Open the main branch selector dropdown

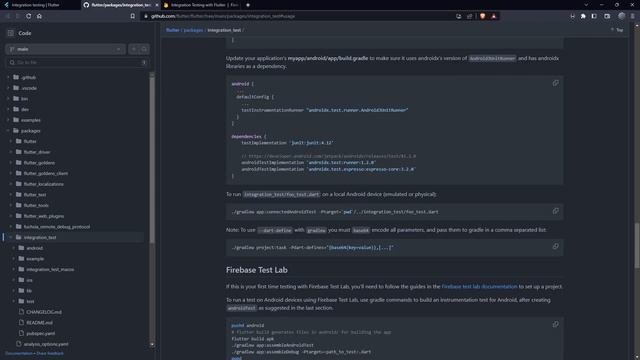65,49
